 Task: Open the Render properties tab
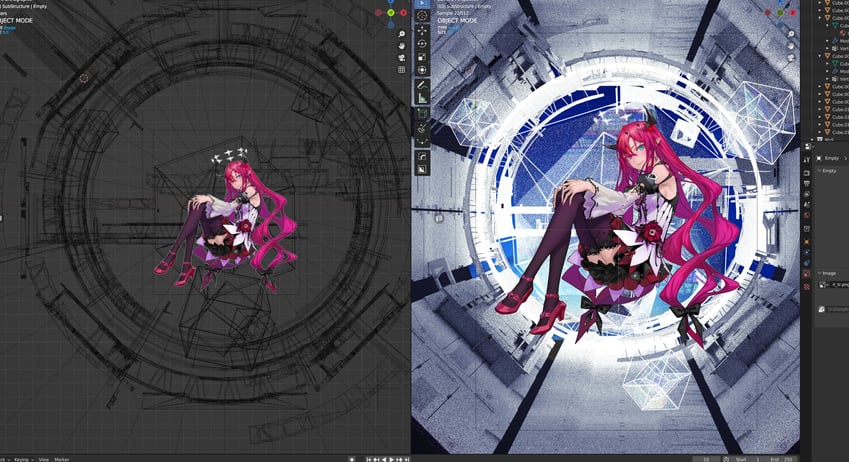click(807, 173)
